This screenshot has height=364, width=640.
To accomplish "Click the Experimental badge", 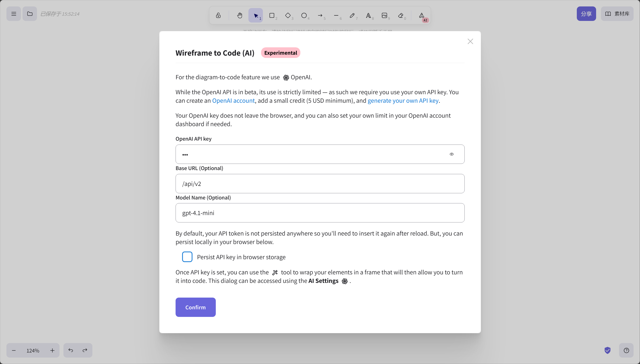I will click(281, 53).
